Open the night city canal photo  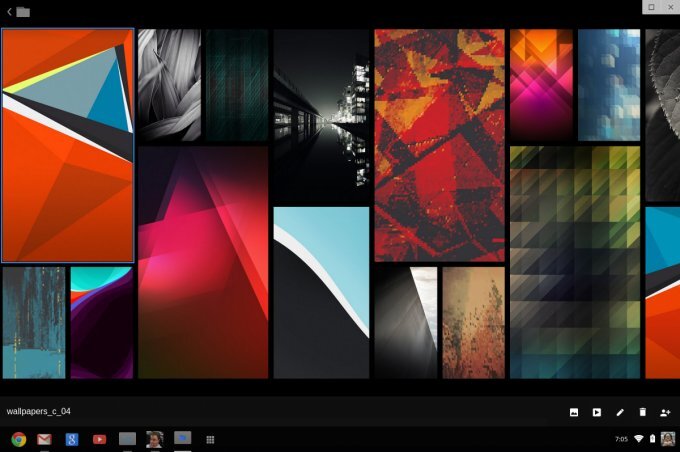pyautogui.click(x=321, y=115)
